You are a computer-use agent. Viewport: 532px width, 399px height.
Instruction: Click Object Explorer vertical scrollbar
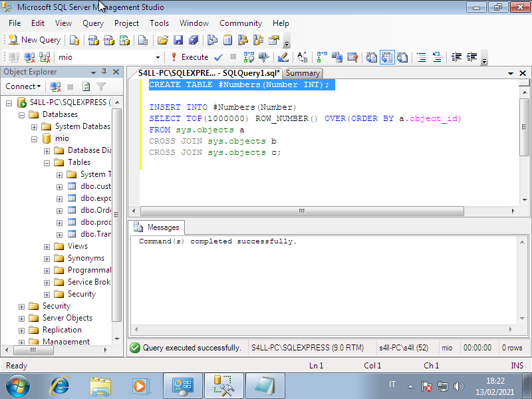click(x=117, y=214)
